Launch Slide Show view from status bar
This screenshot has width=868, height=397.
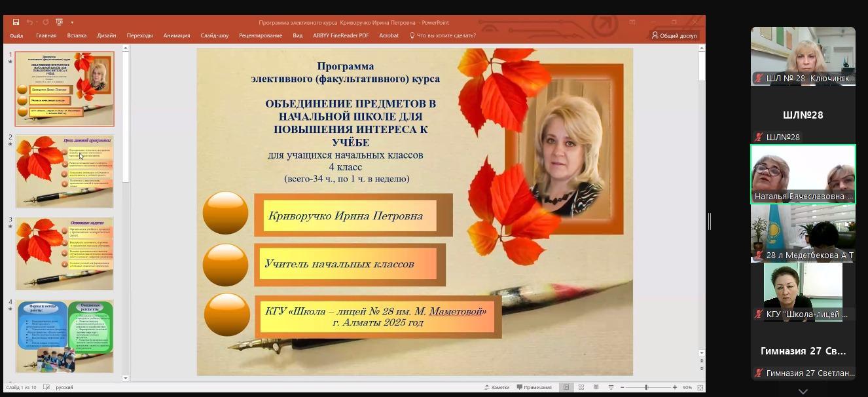(x=609, y=387)
